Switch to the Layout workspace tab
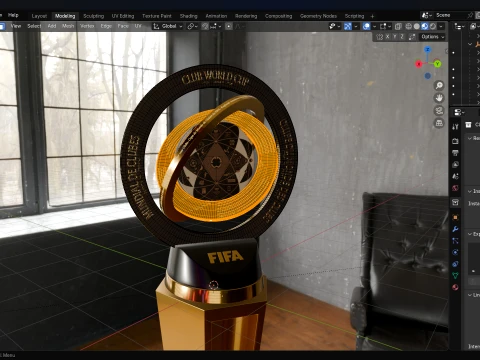This screenshot has height=360, width=480. click(39, 16)
